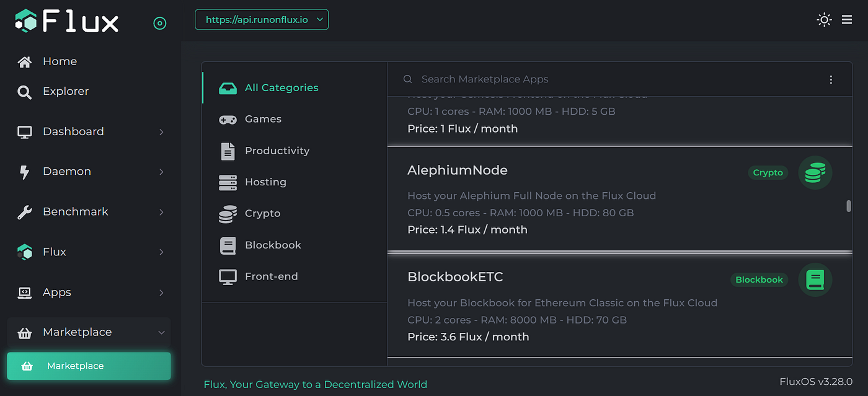
Task: Click the Dashboard monitor icon
Action: pyautogui.click(x=25, y=132)
